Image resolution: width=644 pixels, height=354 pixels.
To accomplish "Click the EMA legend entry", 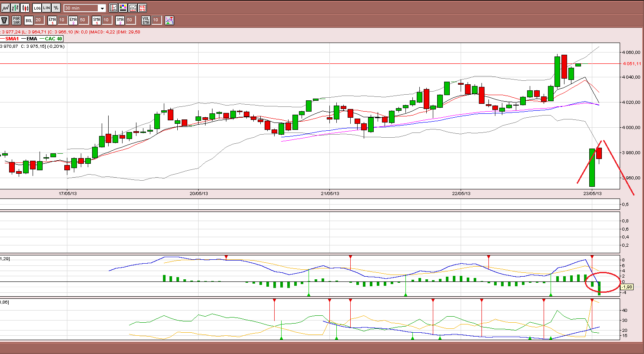I will (30, 39).
